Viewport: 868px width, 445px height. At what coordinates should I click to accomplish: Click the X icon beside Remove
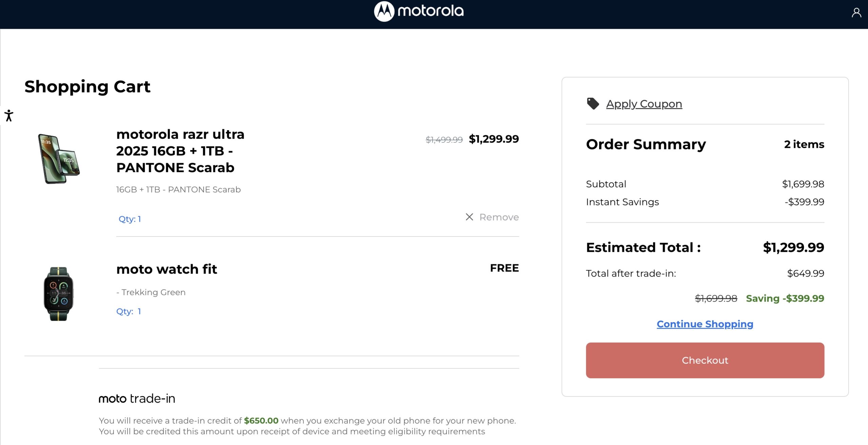[469, 217]
